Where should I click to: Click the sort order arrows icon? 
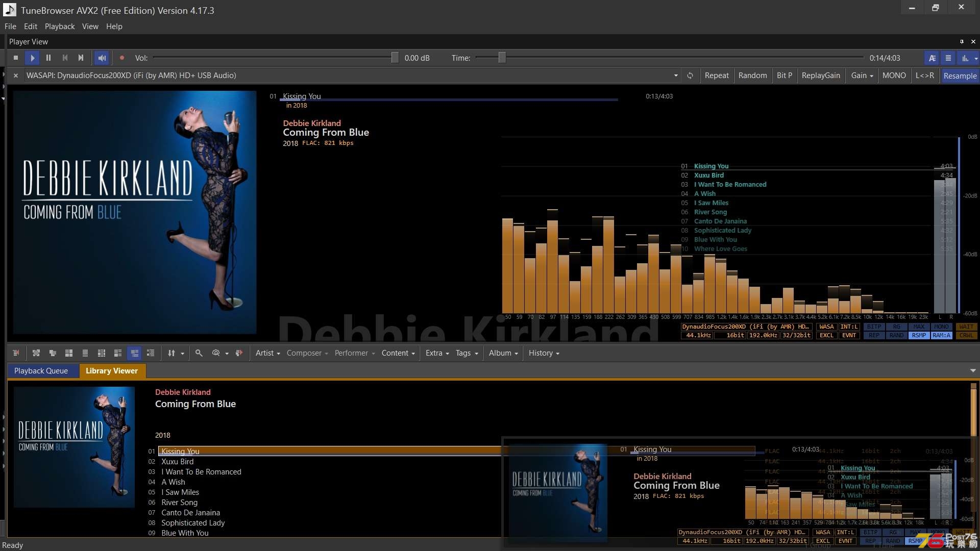click(171, 353)
